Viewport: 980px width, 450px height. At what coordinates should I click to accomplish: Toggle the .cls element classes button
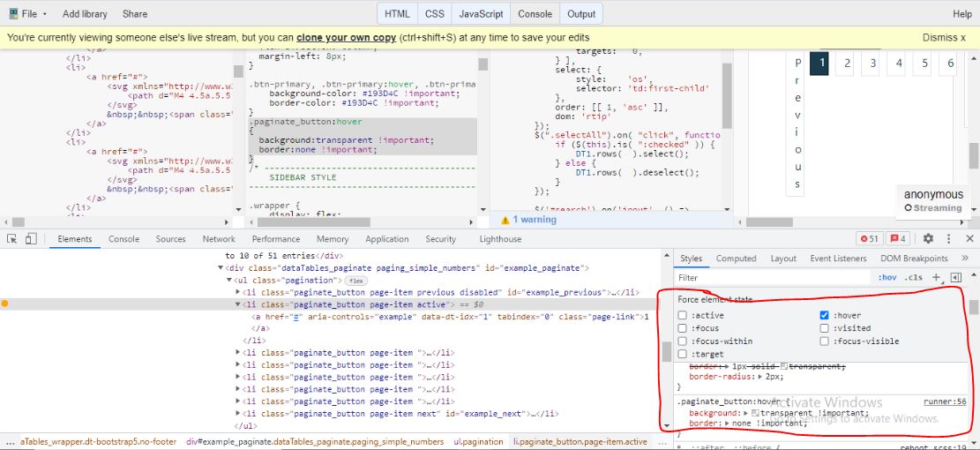[913, 277]
